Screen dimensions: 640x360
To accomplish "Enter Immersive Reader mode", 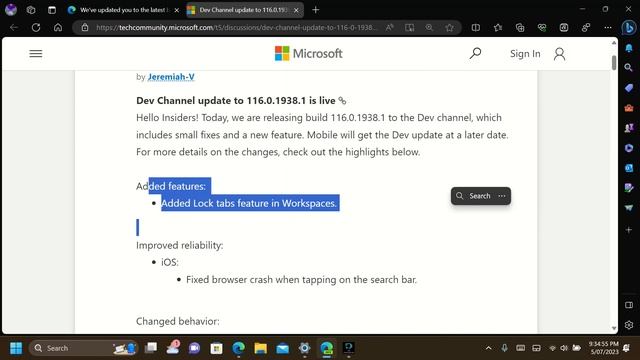I will point(409,27).
